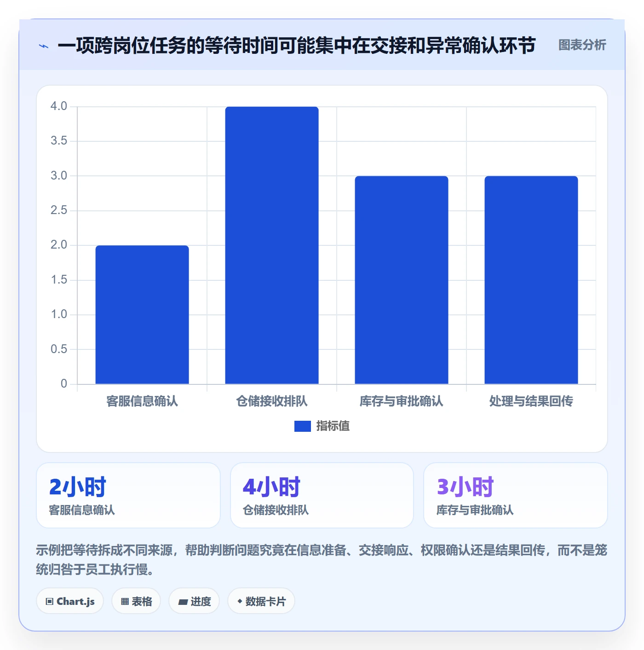Click the 处理与结果回传 x-axis label
Viewport: 644px width, 650px height.
531,401
